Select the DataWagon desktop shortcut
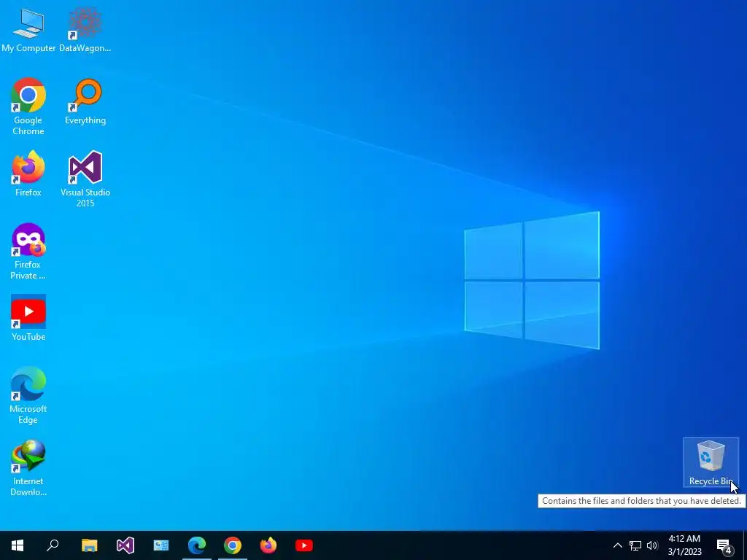Viewport: 747px width, 560px height. click(85, 29)
